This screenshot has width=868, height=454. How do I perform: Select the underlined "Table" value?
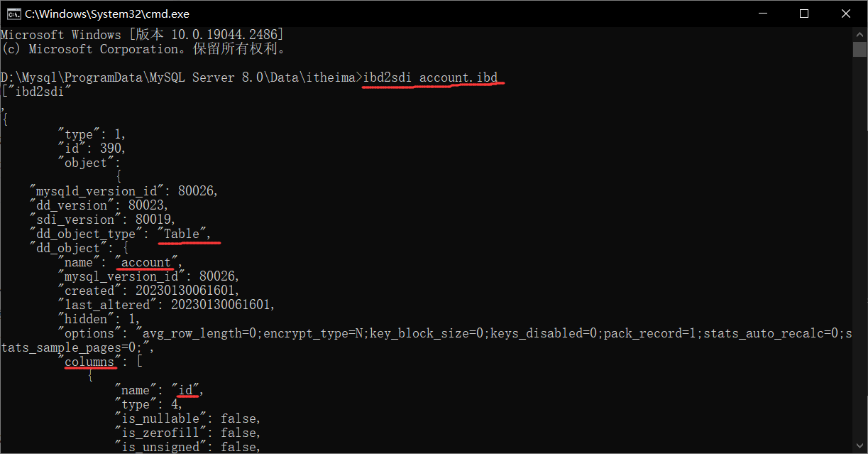(x=184, y=233)
